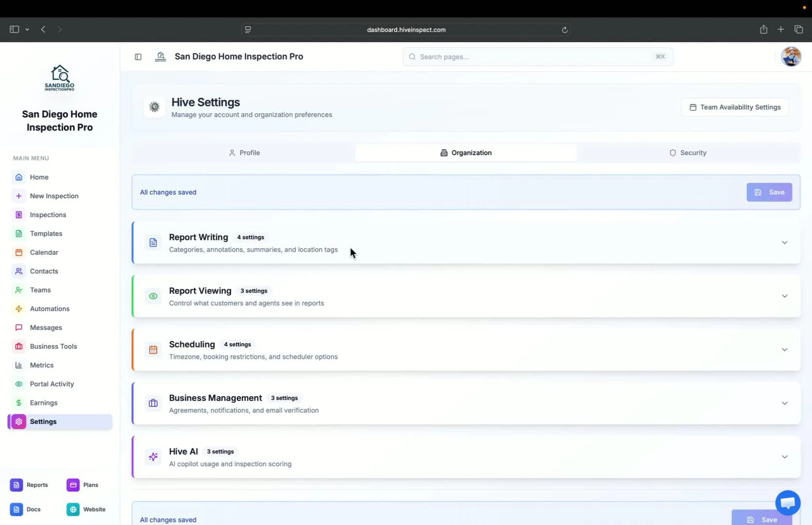Expand the Business Management section

(784, 403)
